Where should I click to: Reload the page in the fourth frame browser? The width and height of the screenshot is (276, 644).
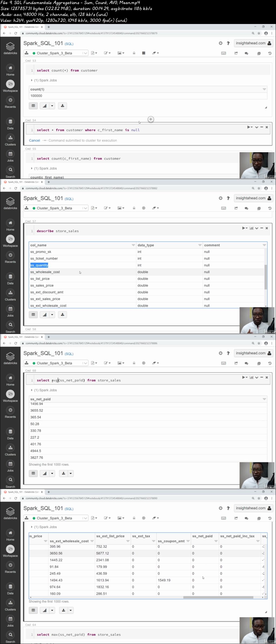tap(16, 498)
